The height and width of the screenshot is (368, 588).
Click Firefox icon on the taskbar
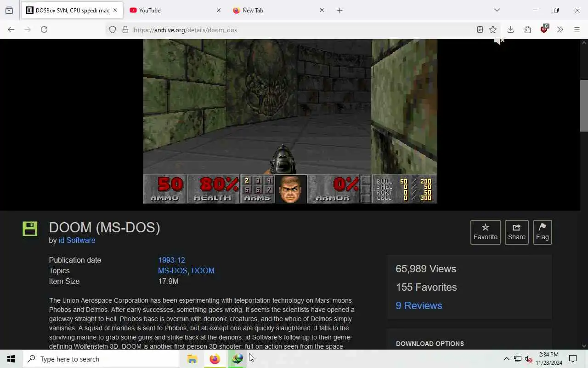pyautogui.click(x=215, y=359)
